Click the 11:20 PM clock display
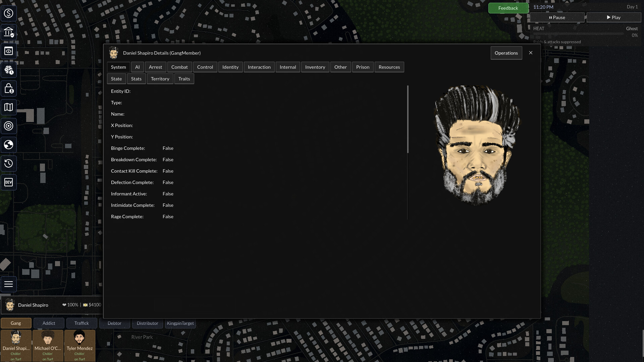644x362 pixels. point(543,7)
